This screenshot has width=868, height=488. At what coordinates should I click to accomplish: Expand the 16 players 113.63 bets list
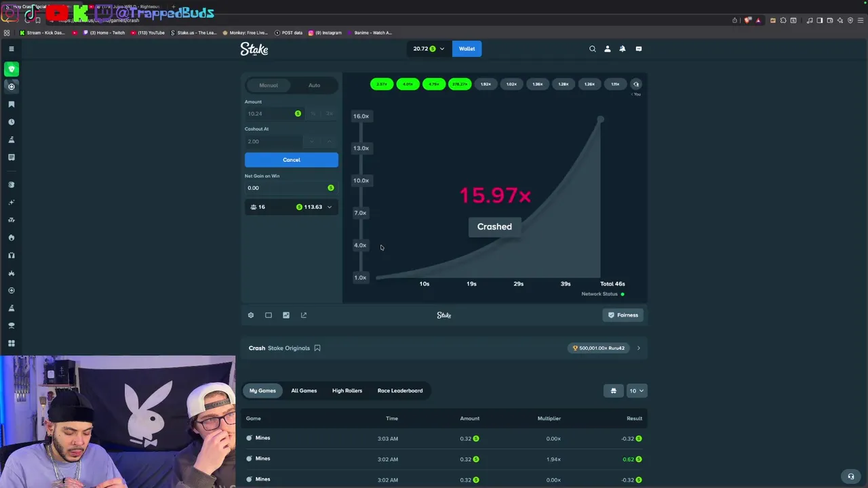(292, 207)
